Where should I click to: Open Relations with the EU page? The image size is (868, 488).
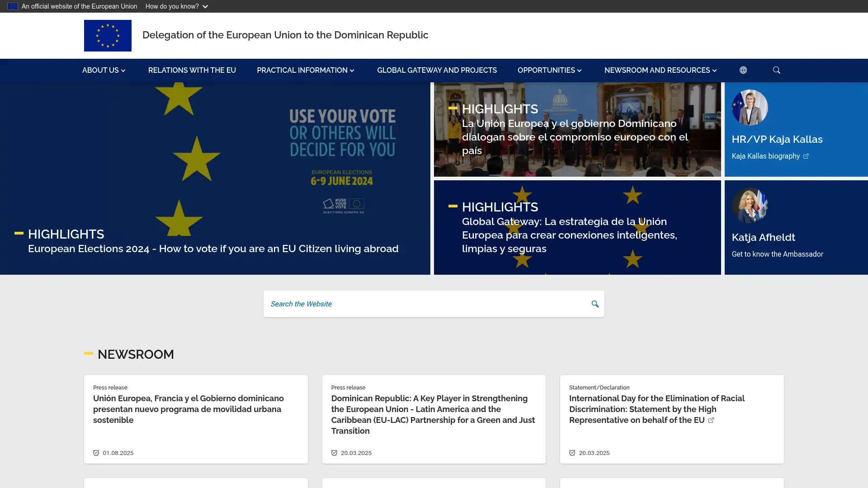pos(192,70)
